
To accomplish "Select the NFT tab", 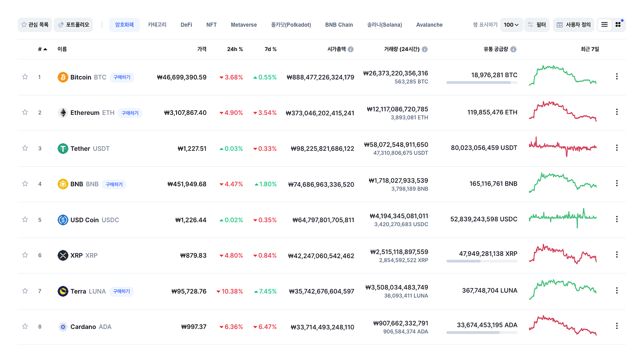I will point(212,25).
